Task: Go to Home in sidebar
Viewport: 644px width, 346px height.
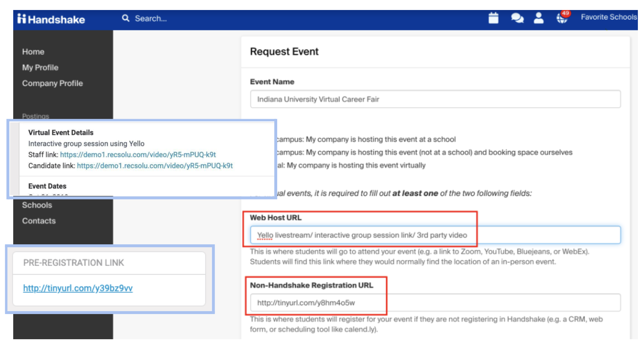Action: [33, 52]
